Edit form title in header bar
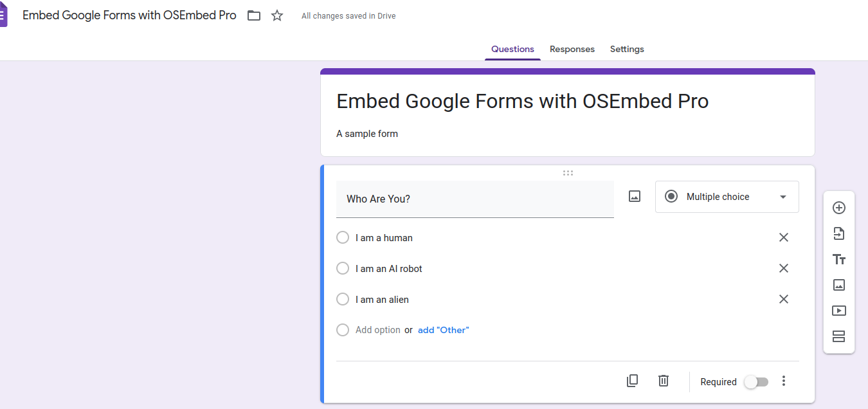This screenshot has width=868, height=409. coord(129,15)
